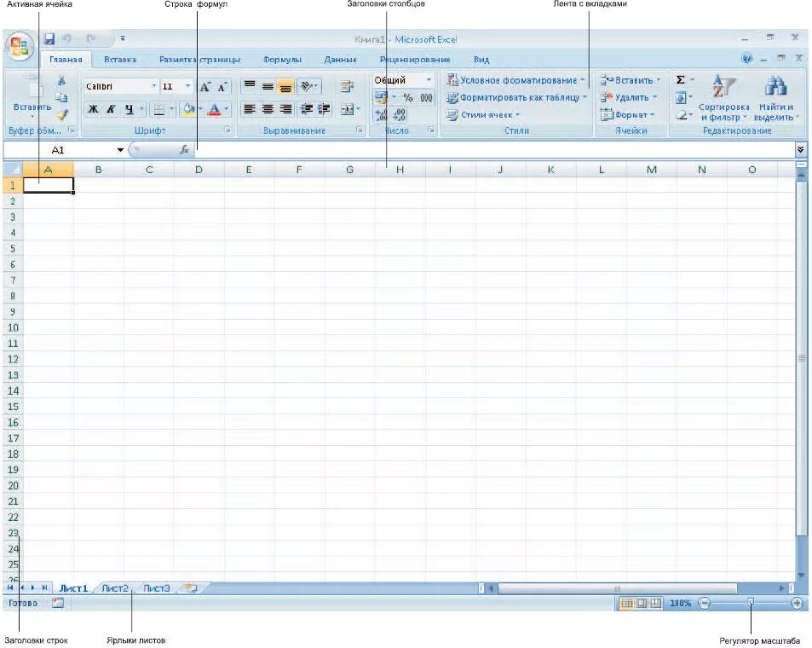Open the Рецензирование ribbon tab

coord(415,60)
